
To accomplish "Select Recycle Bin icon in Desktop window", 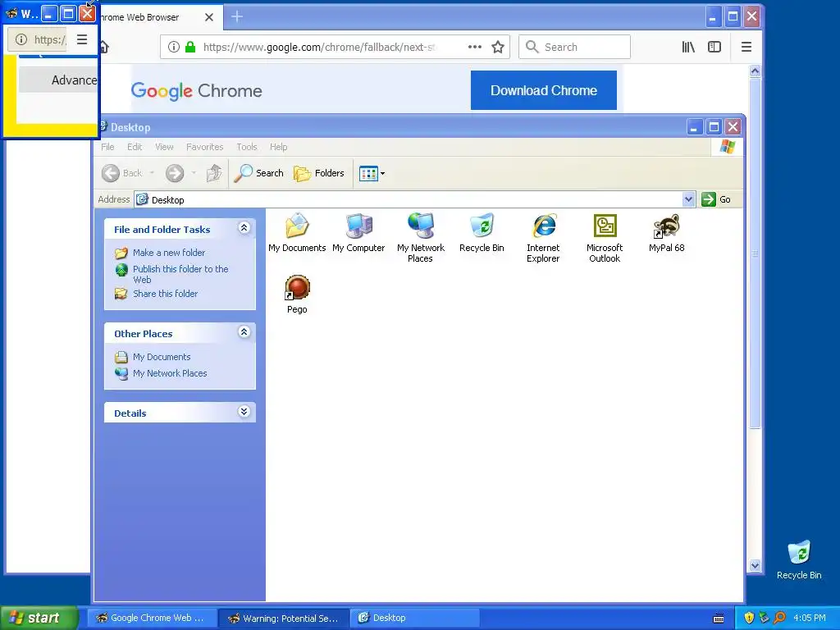I will point(482,232).
